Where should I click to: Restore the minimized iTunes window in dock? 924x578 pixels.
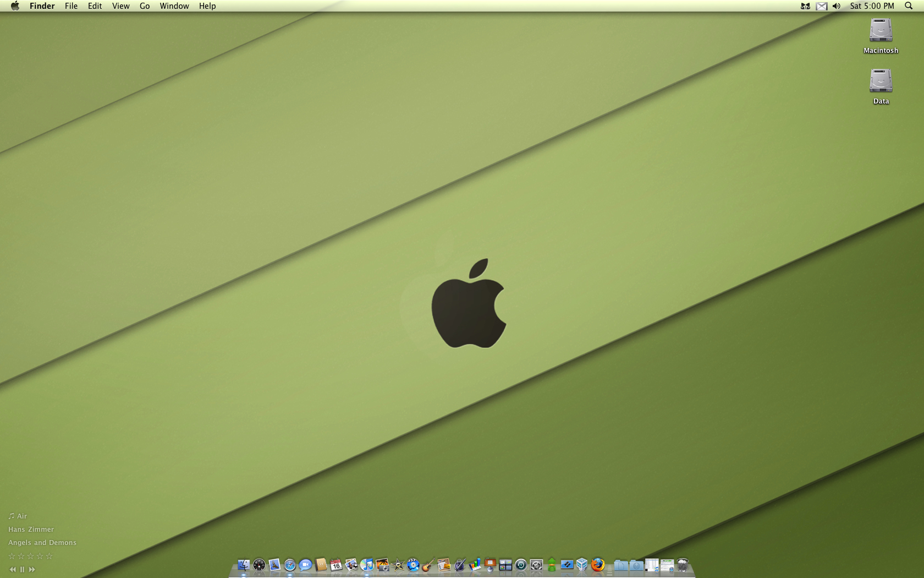652,565
